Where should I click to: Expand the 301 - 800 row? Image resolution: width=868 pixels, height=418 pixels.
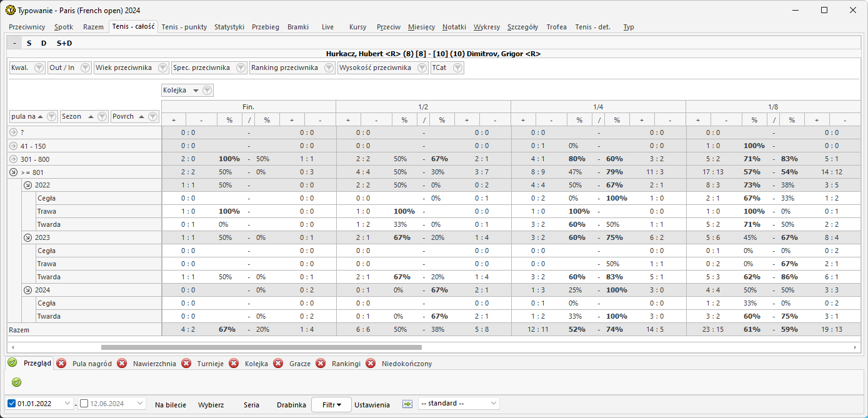point(14,159)
